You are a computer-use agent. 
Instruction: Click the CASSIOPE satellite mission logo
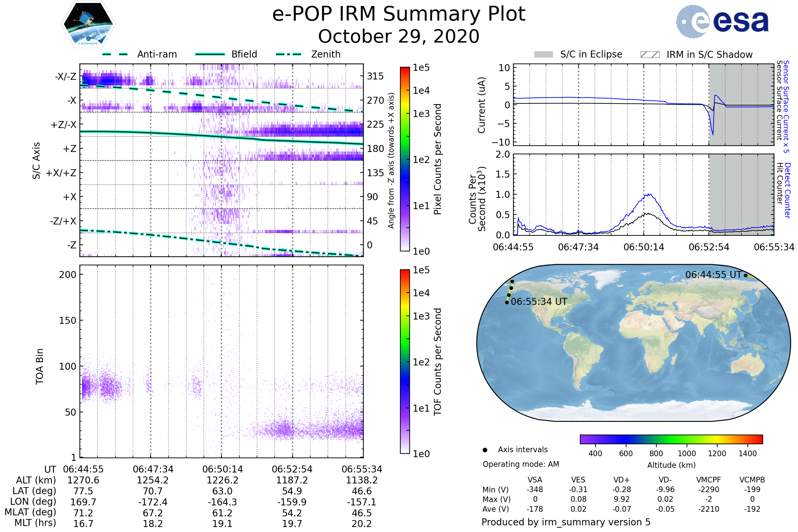88,24
